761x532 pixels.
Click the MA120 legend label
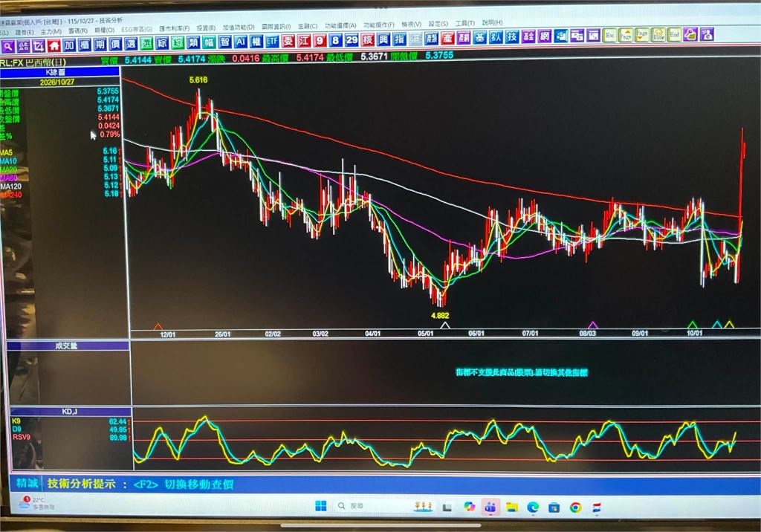click(10, 186)
